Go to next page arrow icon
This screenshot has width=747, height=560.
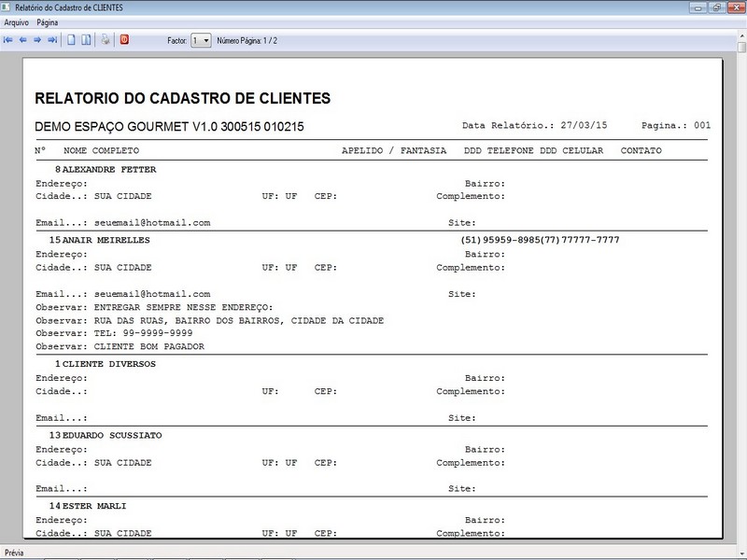point(37,40)
